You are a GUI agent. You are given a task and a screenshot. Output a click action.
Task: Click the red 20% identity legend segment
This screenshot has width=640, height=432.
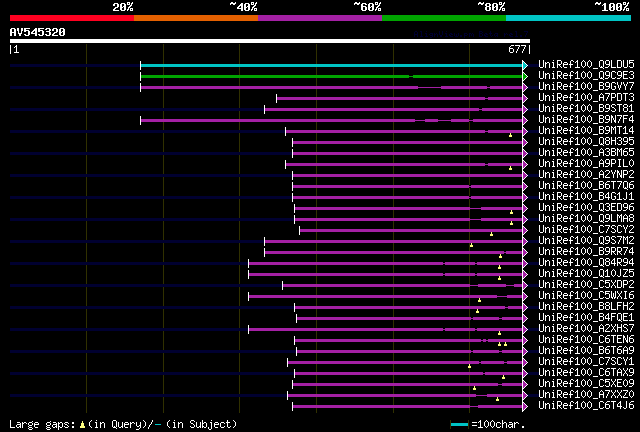pyautogui.click(x=72, y=18)
